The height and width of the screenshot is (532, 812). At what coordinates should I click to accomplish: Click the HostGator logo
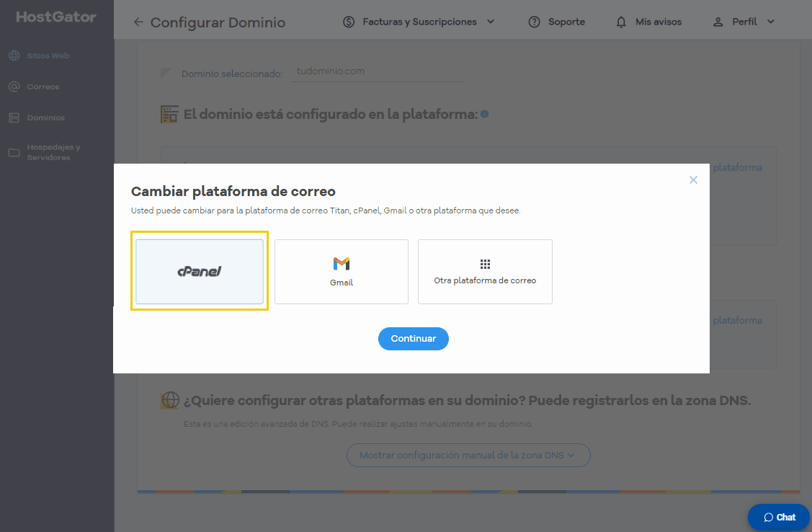[56, 17]
